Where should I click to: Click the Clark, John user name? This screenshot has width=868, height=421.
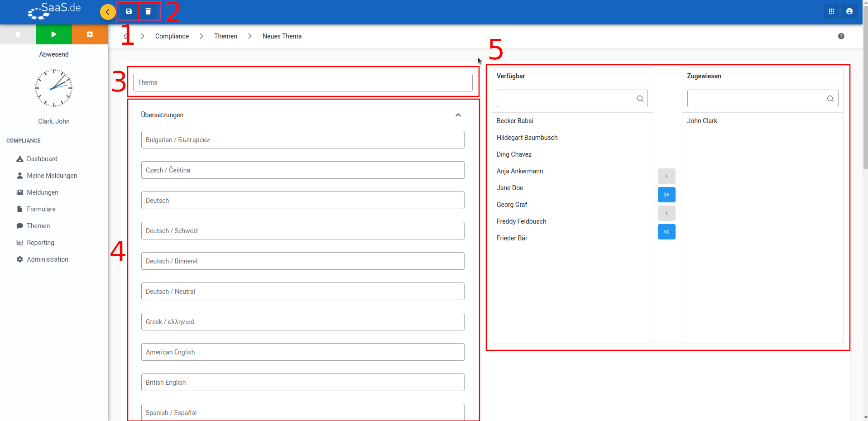(x=54, y=121)
